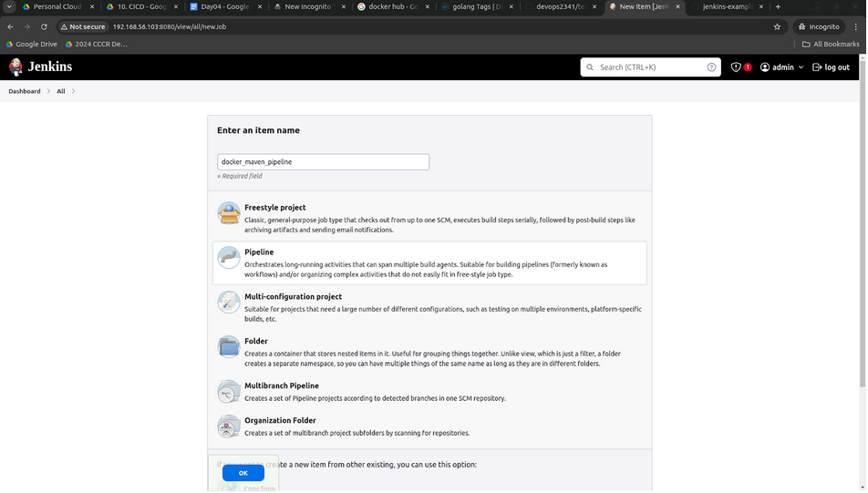Select the Folder title text
The image size is (868, 493).
(256, 342)
